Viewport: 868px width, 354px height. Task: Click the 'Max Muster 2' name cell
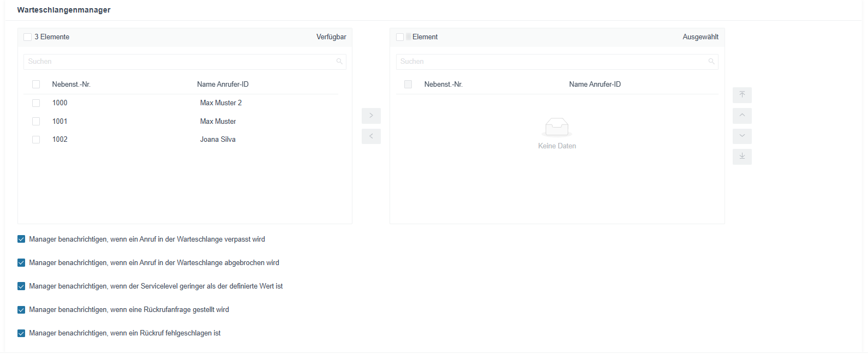click(x=221, y=103)
